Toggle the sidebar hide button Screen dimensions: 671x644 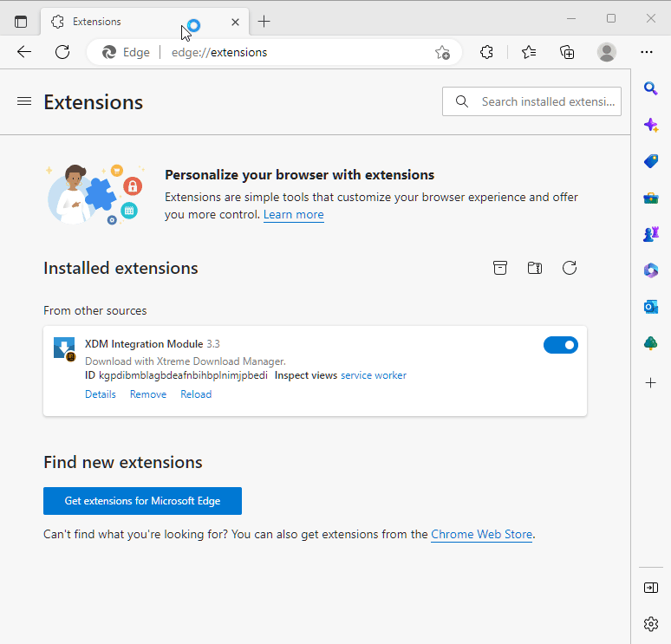(x=651, y=588)
